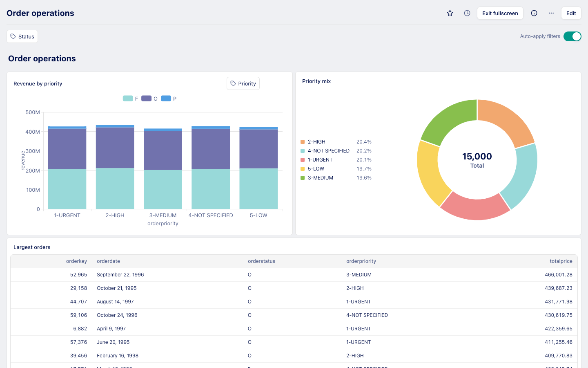
Task: Sort by the orderpriority column header
Action: [x=361, y=261]
